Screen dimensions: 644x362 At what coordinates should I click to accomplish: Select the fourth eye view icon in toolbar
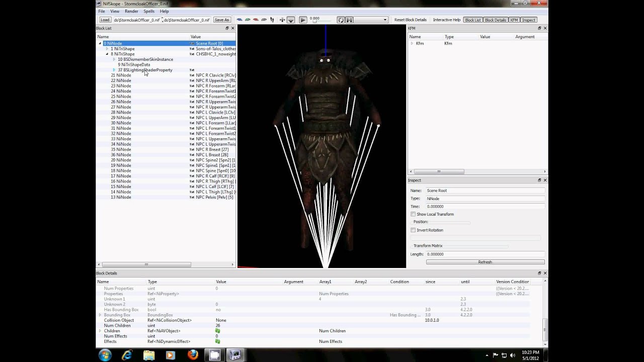pyautogui.click(x=264, y=20)
